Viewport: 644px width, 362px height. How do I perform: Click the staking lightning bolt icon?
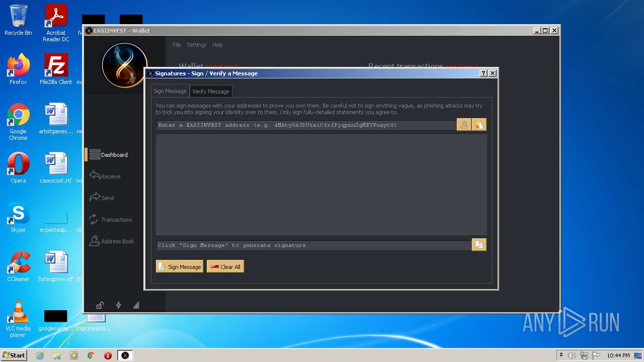(118, 305)
